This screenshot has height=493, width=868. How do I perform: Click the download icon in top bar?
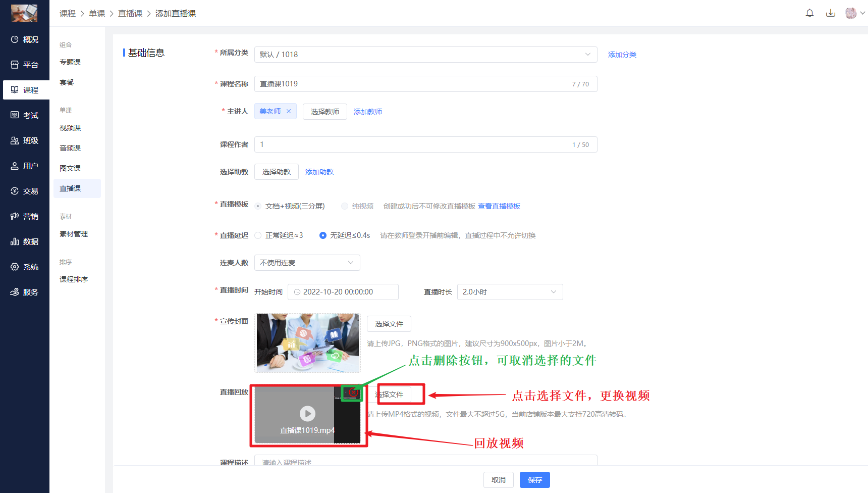831,13
